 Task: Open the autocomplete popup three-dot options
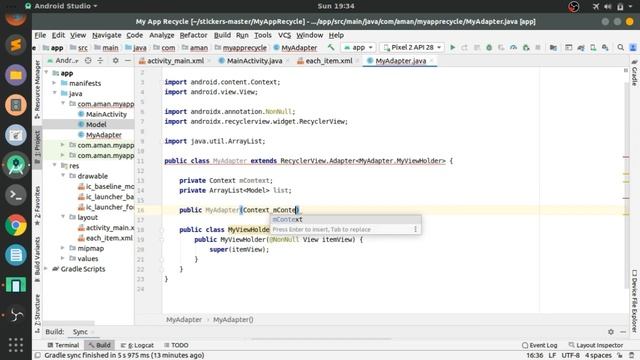click(x=415, y=229)
